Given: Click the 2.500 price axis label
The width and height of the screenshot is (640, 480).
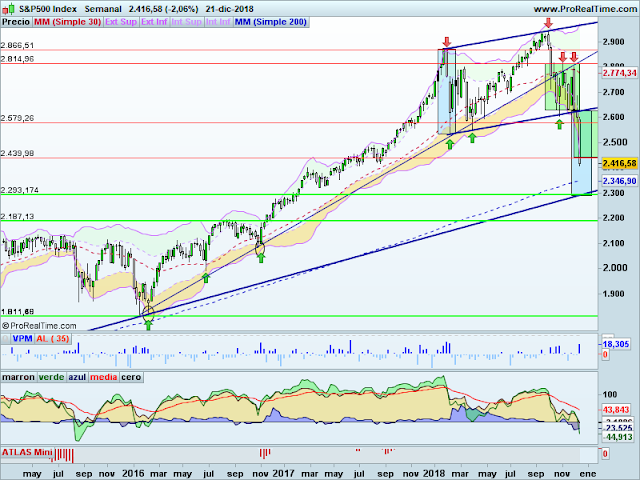Looking at the screenshot, I should pyautogui.click(x=613, y=142).
